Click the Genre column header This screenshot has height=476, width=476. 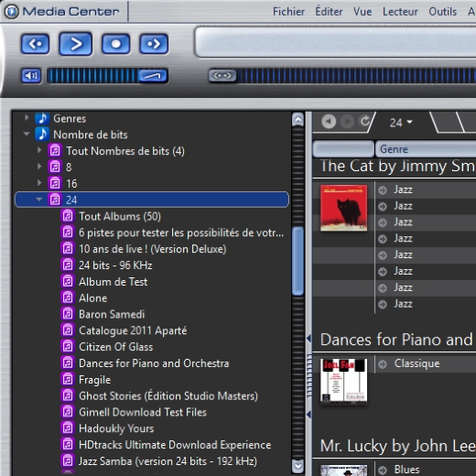coord(426,149)
